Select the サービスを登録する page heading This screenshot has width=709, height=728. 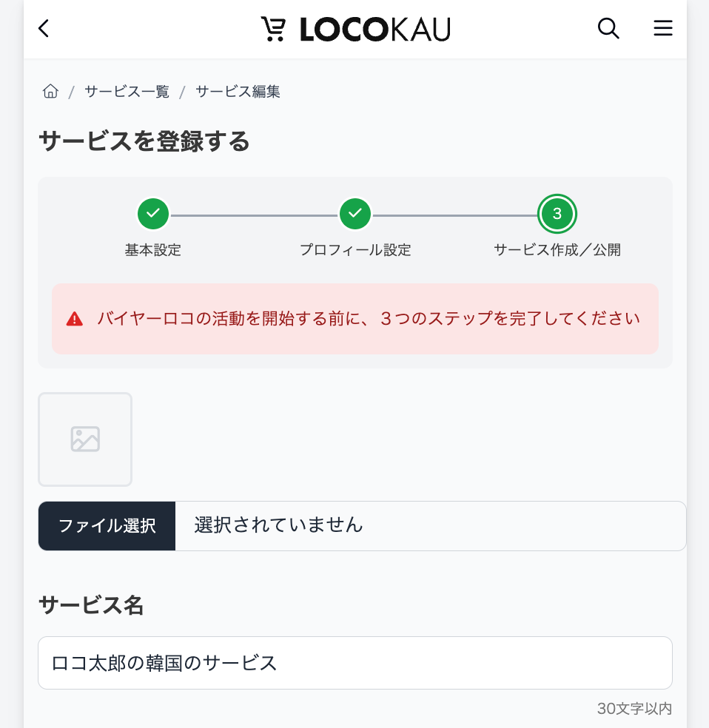pos(144,141)
